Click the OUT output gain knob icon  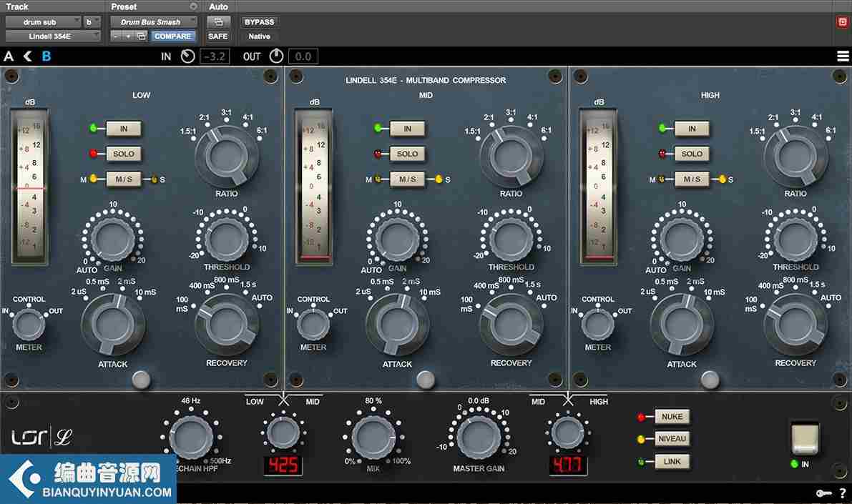[x=277, y=56]
